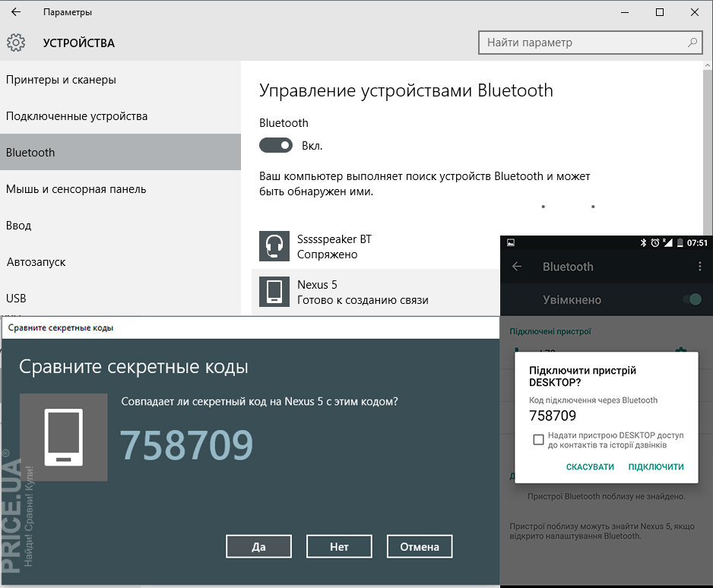Open Подключенные устройства section

click(x=77, y=116)
